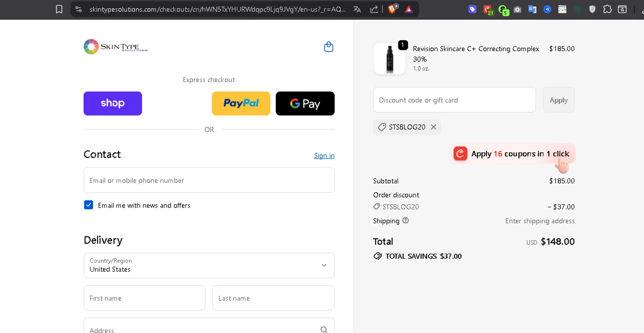The image size is (644, 333).
Task: Click the Delivery heading
Action: point(103,240)
